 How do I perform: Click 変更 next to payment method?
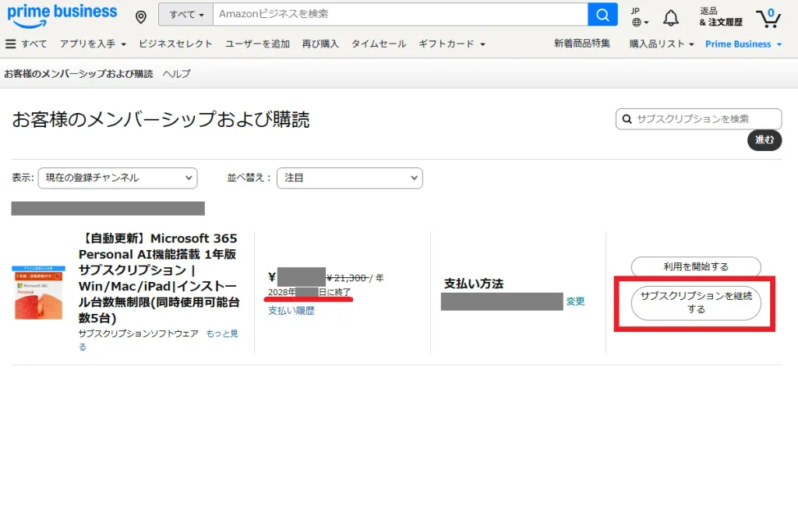point(576,301)
